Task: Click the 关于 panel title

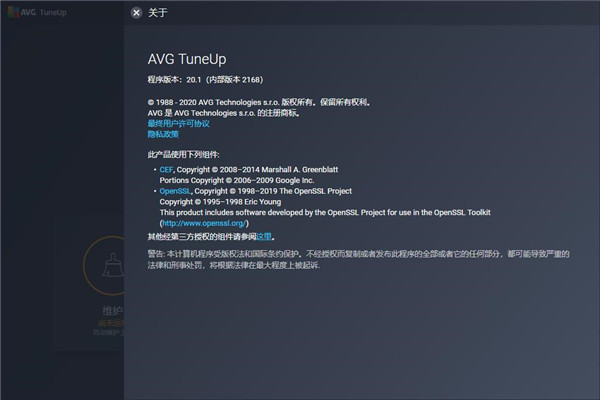Action: pyautogui.click(x=158, y=13)
